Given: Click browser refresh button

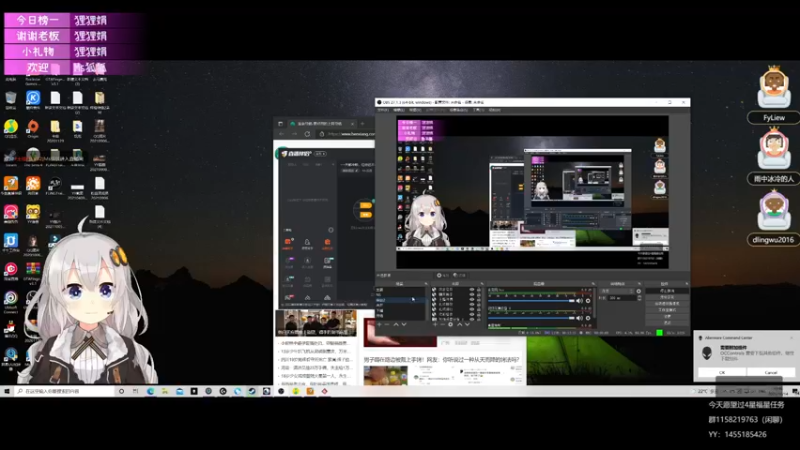Looking at the screenshot, I should click(x=307, y=134).
